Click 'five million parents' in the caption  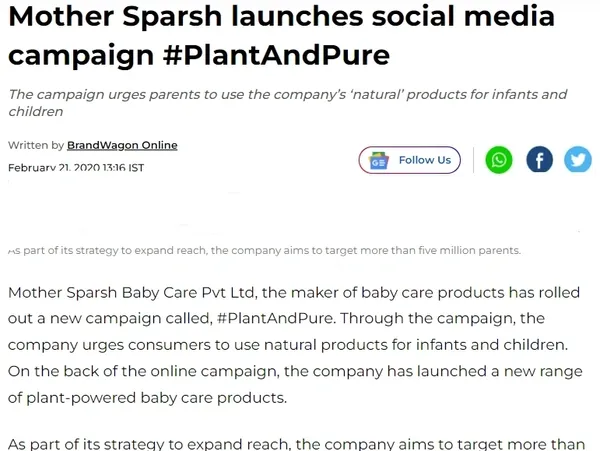470,251
